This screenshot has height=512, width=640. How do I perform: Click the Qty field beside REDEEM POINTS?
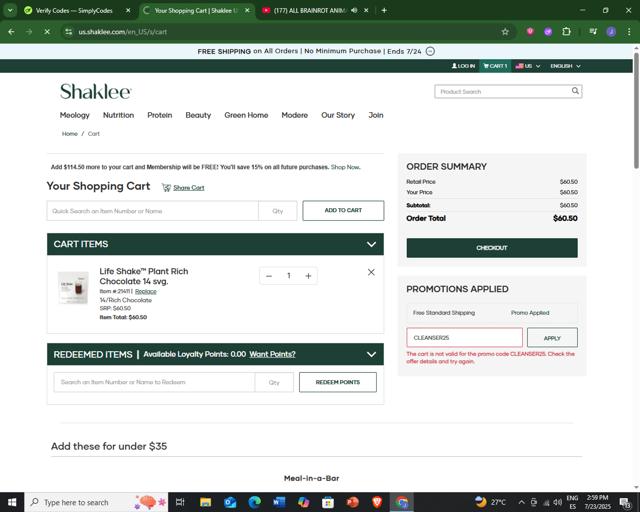(x=274, y=382)
